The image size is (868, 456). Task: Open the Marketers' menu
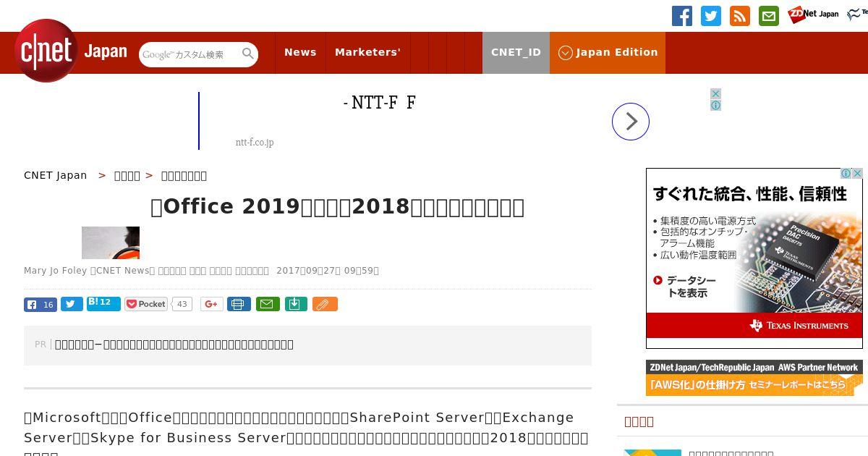pos(367,52)
